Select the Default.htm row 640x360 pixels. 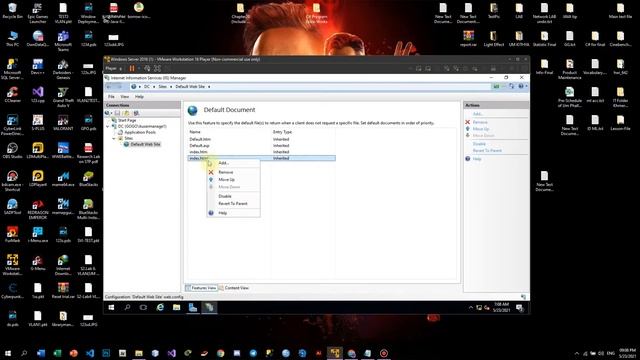[x=261, y=139]
